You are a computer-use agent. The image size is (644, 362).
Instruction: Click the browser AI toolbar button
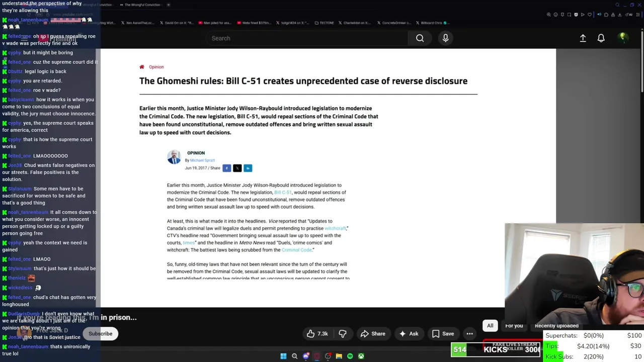(629, 15)
